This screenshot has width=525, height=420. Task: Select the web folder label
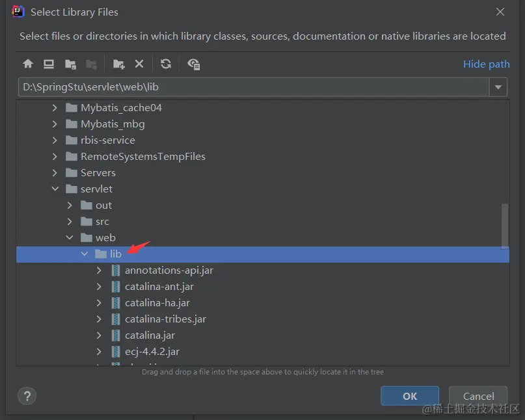pos(105,237)
